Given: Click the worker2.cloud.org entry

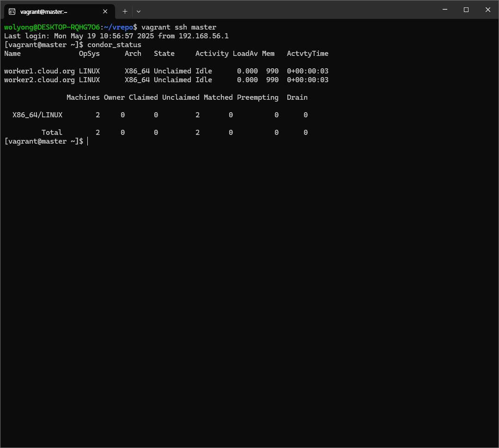Looking at the screenshot, I should pyautogui.click(x=39, y=80).
